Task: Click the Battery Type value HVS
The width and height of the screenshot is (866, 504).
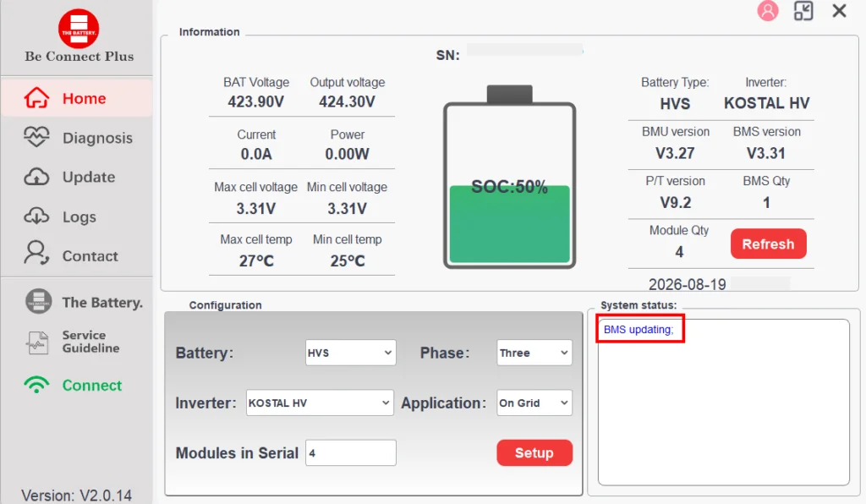Action: coord(675,104)
